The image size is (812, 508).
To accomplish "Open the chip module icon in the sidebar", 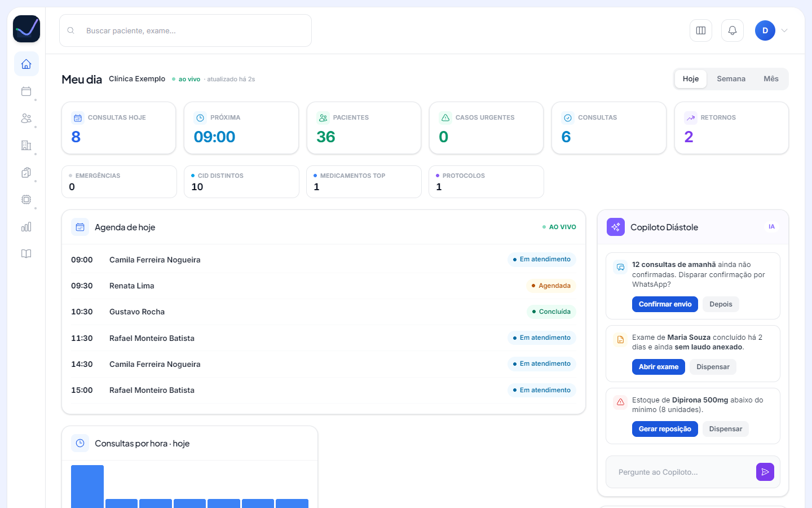I will (x=27, y=200).
